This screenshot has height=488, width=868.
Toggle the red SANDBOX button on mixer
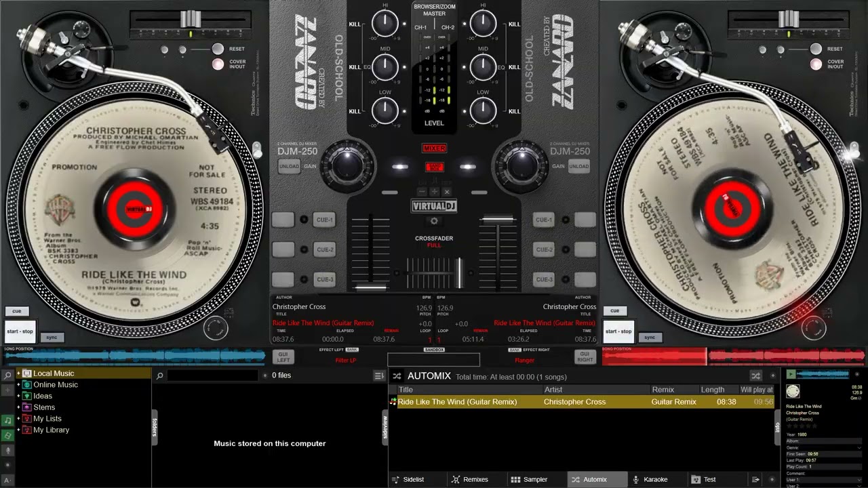[434, 167]
